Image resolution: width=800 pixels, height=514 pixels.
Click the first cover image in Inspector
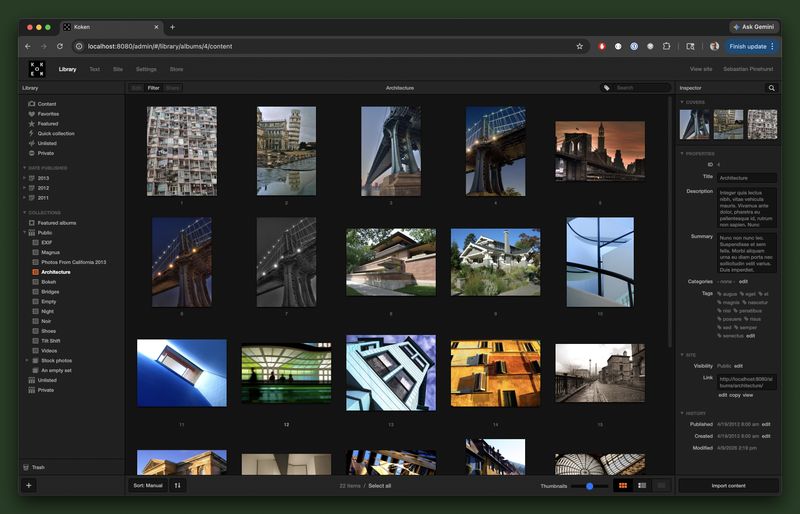694,124
